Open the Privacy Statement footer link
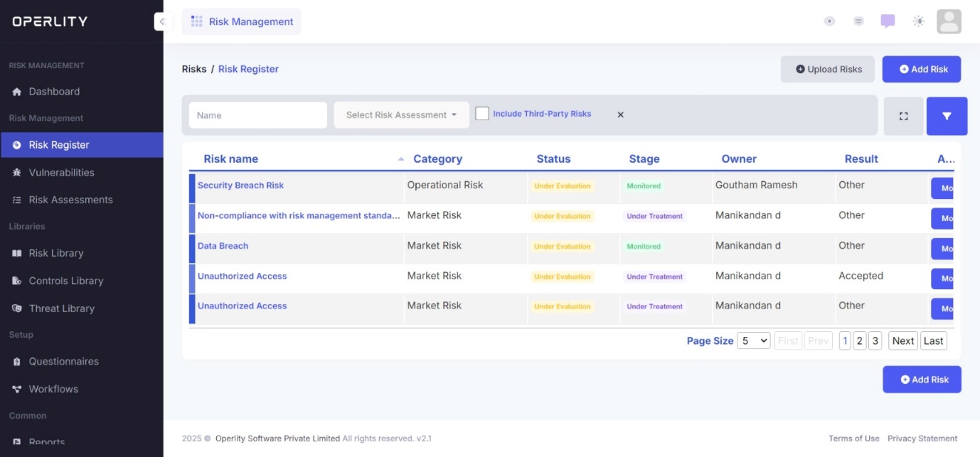Screen dimensions: 980x457 [922, 439]
